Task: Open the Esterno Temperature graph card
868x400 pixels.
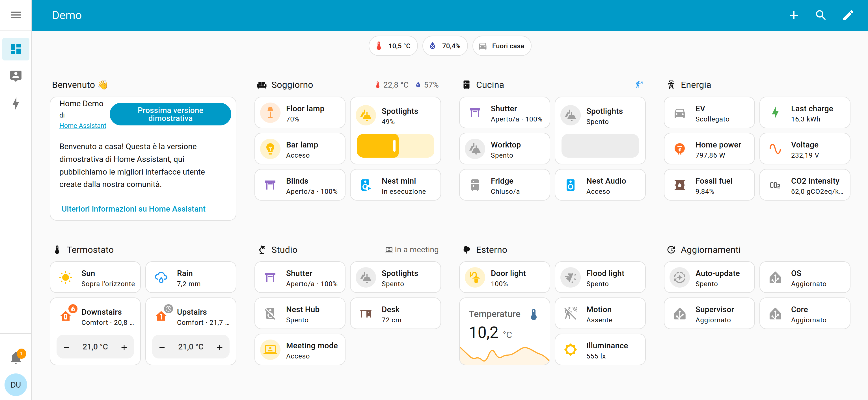Action: 504,331
